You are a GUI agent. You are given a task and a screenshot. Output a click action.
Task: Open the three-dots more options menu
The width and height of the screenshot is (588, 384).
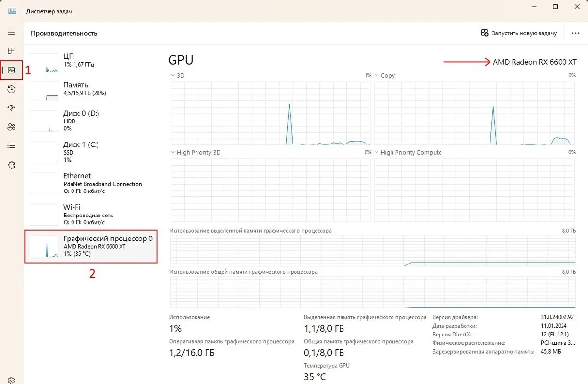click(x=576, y=33)
